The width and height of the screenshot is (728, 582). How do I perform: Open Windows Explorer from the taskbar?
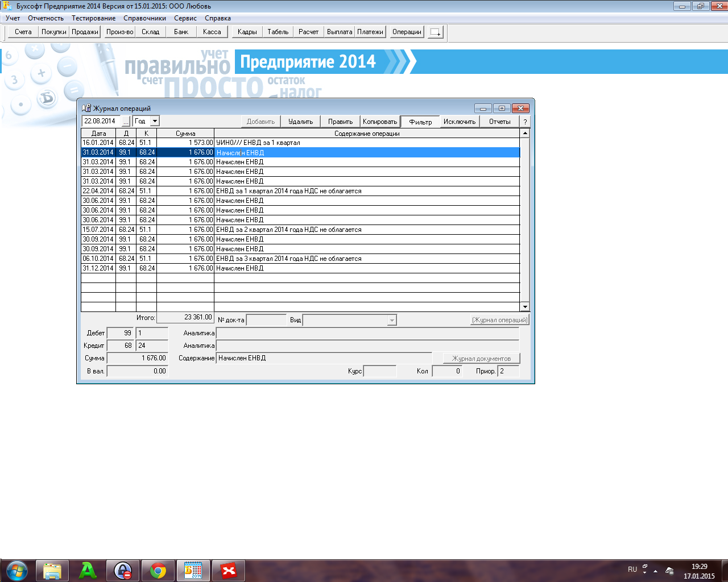tap(52, 570)
